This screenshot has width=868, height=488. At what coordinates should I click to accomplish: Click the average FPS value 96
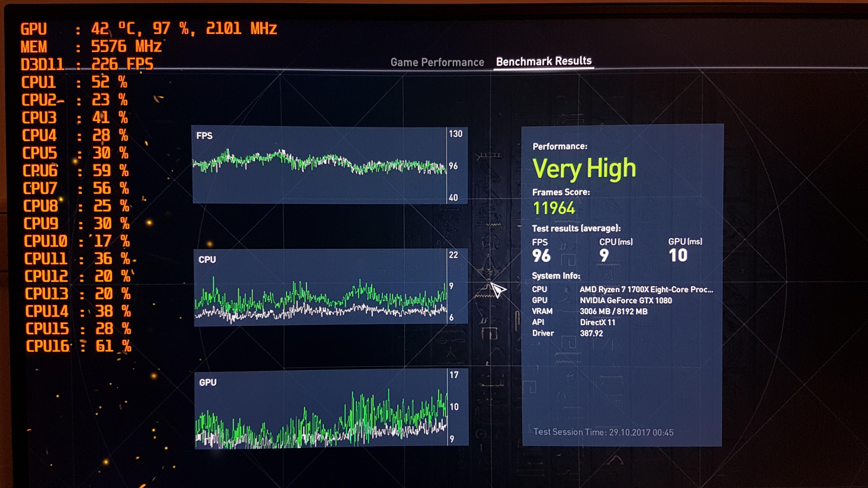pos(541,256)
